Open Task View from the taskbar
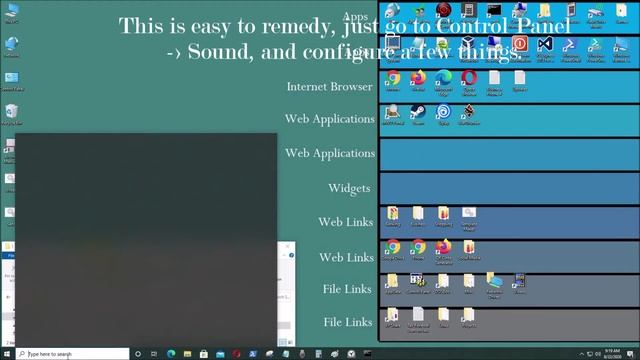Screen dimensions: 640x360 coord(154,354)
